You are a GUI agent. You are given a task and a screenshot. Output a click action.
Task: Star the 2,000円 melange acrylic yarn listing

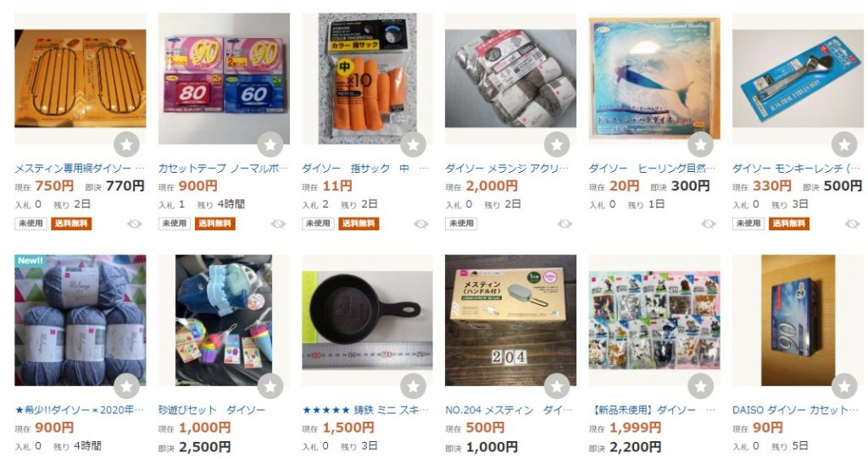557,145
